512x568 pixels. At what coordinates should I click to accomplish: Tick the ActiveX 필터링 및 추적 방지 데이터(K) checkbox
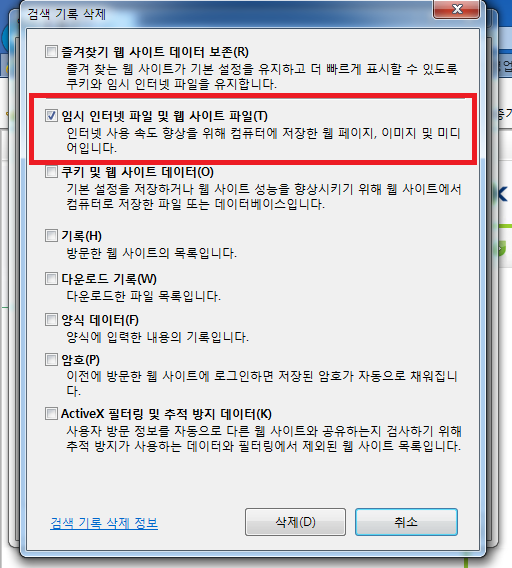(51, 413)
